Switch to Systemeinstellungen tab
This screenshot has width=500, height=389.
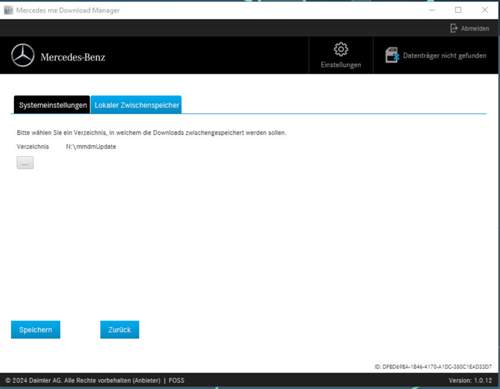52,105
